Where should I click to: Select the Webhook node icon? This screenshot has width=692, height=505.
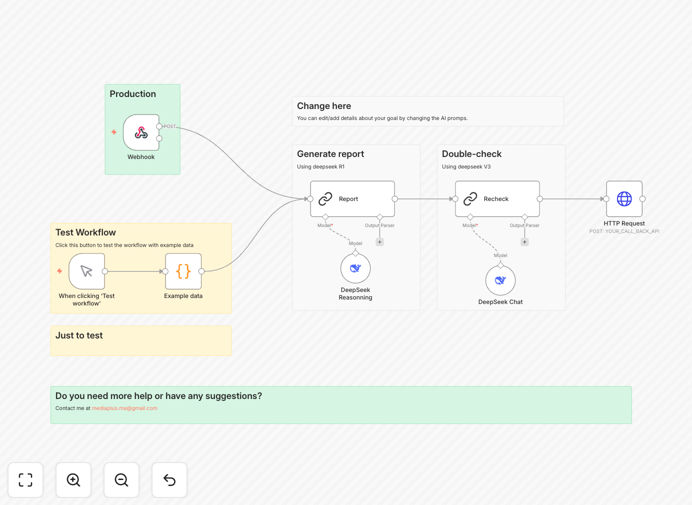141,132
